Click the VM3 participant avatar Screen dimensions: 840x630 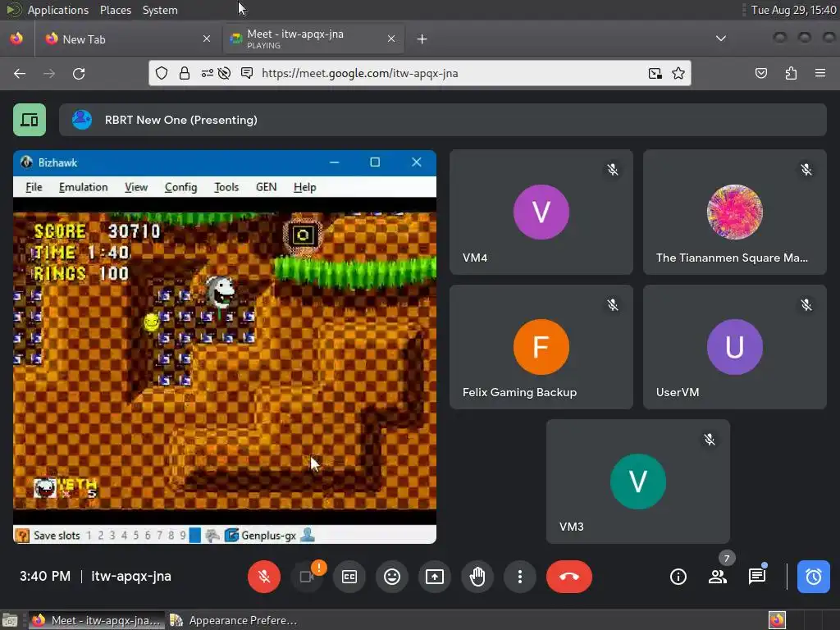pyautogui.click(x=638, y=481)
